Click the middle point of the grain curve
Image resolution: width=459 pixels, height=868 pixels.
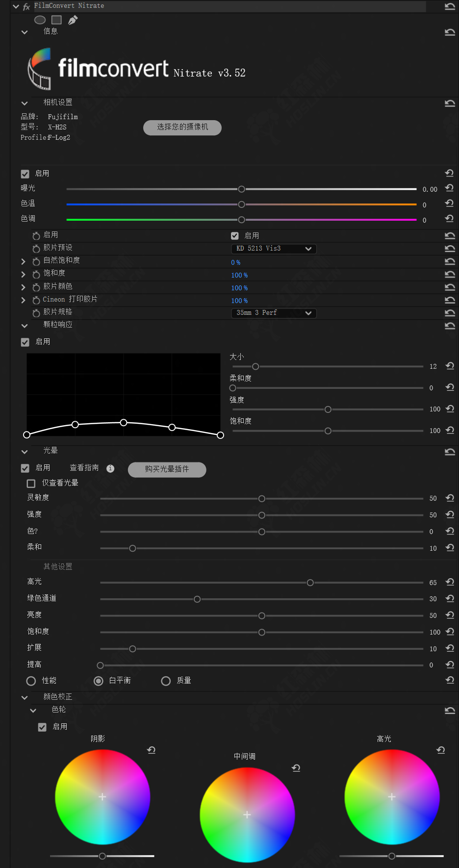[124, 423]
